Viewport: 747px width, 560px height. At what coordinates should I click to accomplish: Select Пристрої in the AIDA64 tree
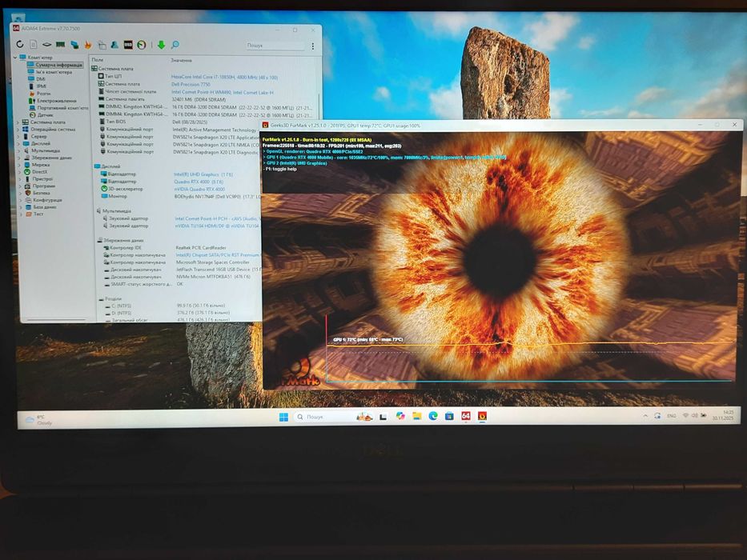pos(42,179)
